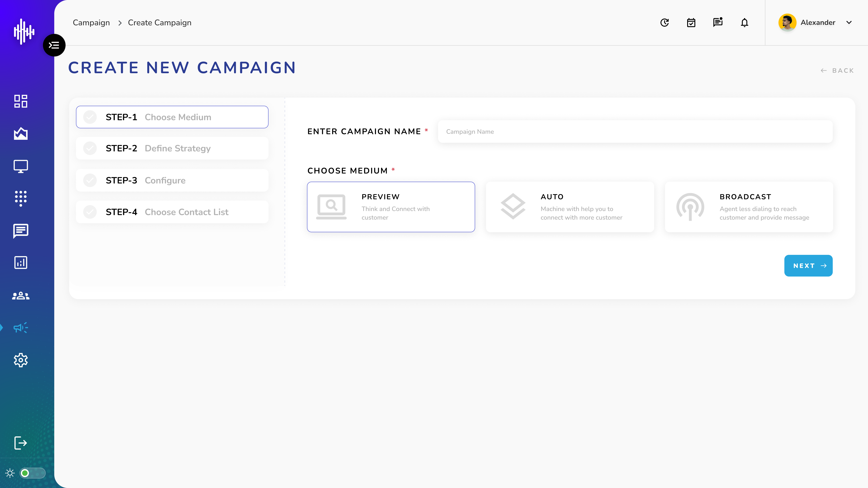Select the BROADCAST medium card
Screen dimensions: 868x488
pyautogui.click(x=749, y=207)
